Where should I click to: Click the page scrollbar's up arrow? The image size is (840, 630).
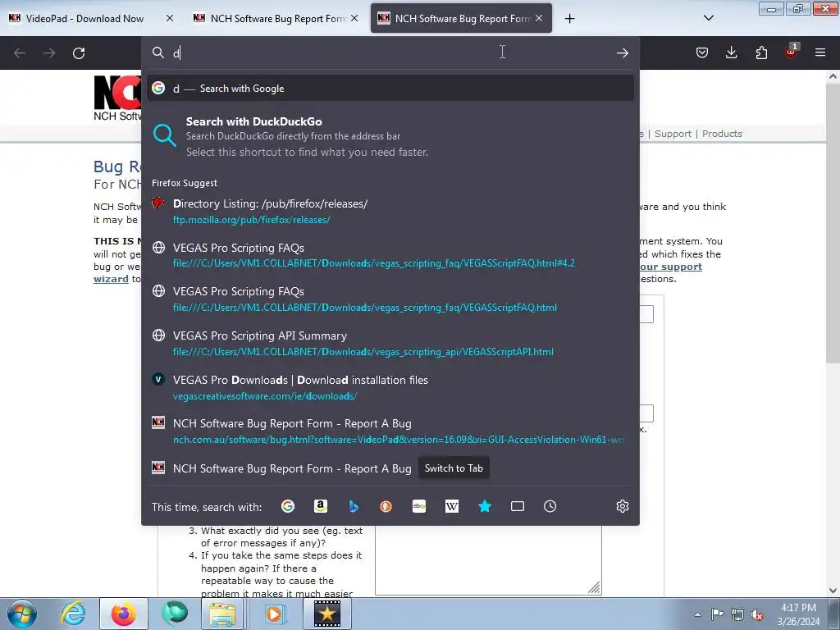coord(833,76)
